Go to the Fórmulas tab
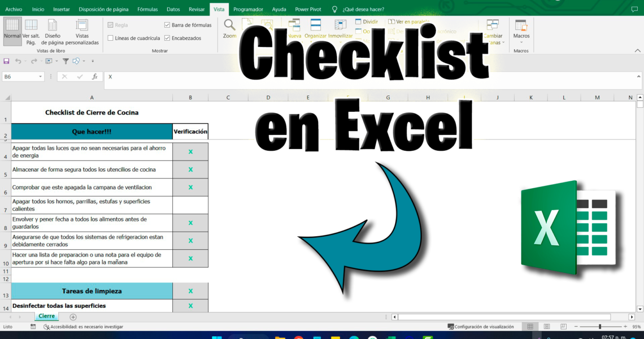Screen dimensions: 644x339 pyautogui.click(x=147, y=9)
